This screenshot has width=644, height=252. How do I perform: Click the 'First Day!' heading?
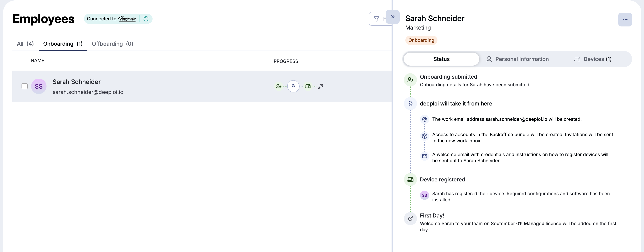point(432,216)
